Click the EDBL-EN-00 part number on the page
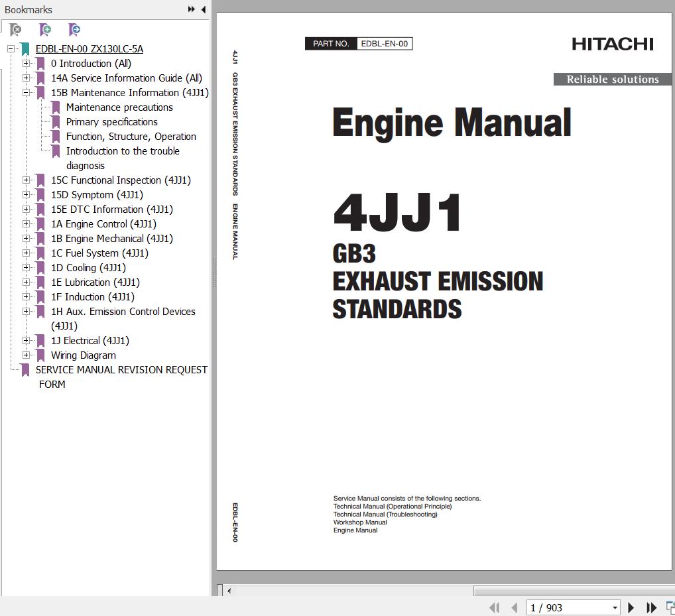 tap(385, 44)
